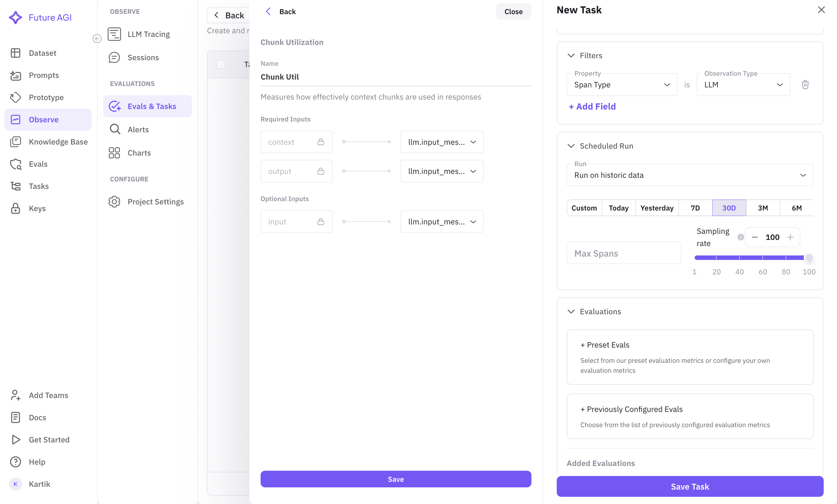
Task: Toggle the lock on the output input
Action: tap(321, 171)
